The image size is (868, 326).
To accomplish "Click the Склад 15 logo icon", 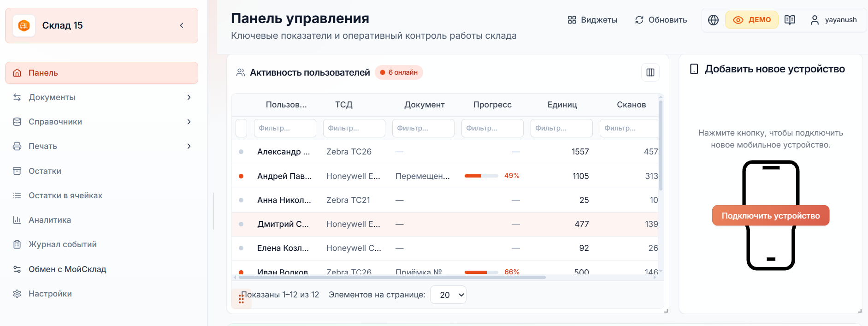I will pos(24,25).
